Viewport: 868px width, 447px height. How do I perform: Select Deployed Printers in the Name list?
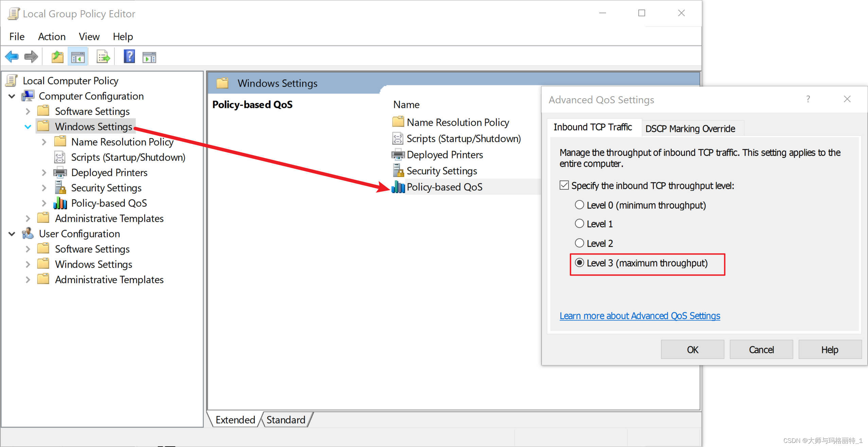coord(444,155)
